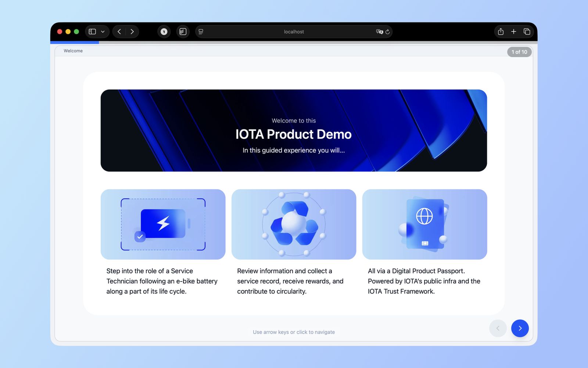Open the Share menu
The width and height of the screenshot is (588, 368).
click(x=501, y=32)
